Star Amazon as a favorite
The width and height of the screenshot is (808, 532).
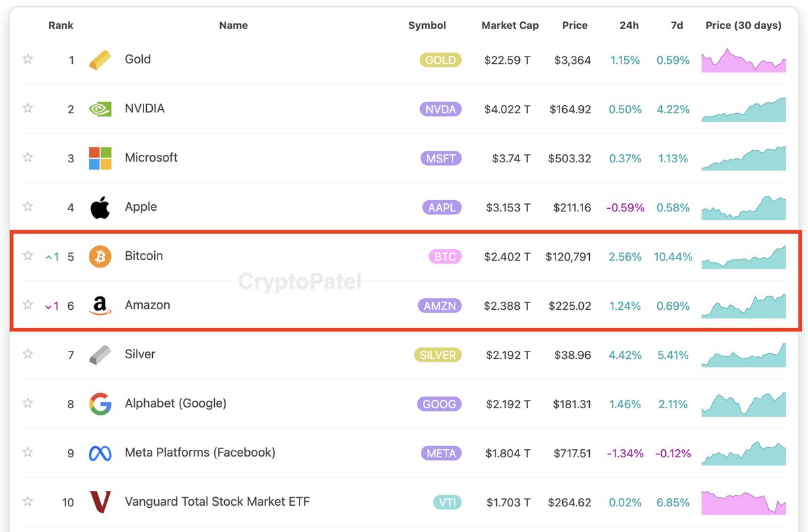point(28,305)
